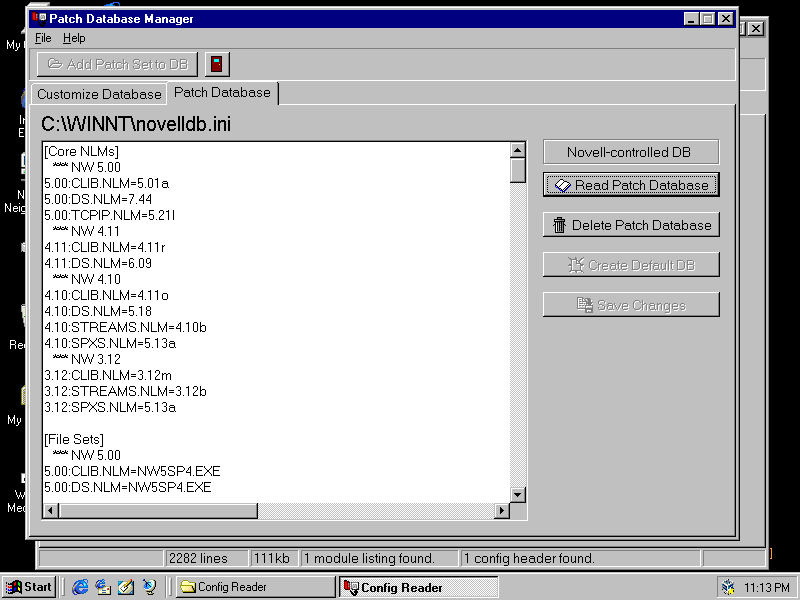Click the 111kb status bar entry
The height and width of the screenshot is (600, 800).
274,559
